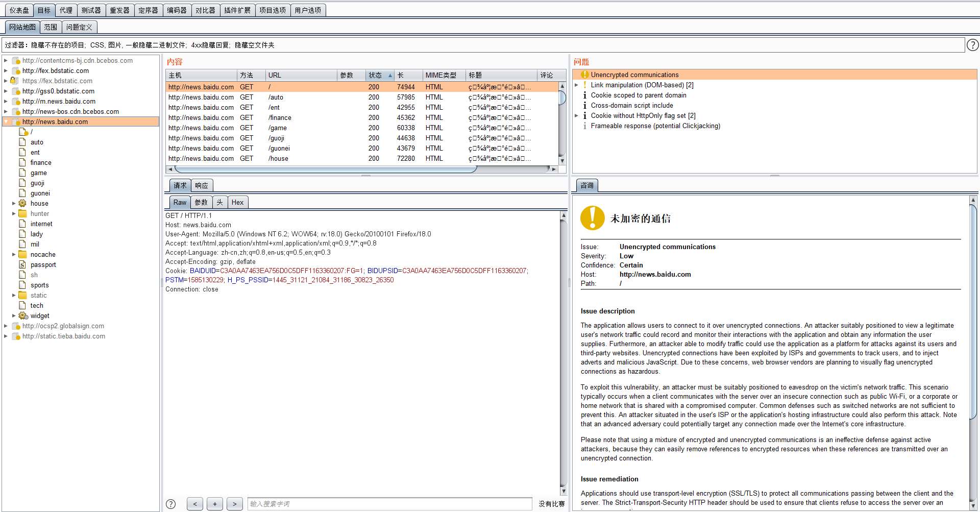Click the root path "/" icon in tree

[23, 132]
